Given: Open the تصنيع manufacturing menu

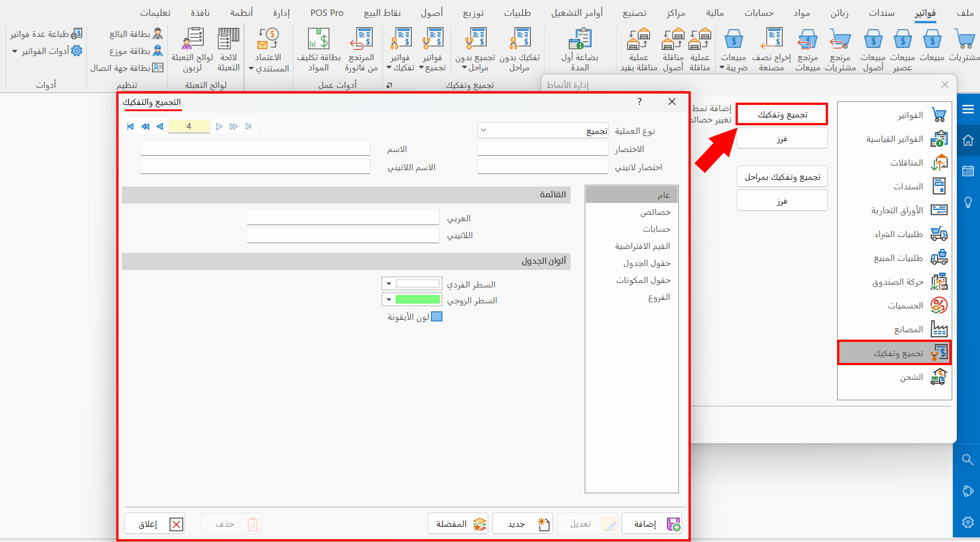Looking at the screenshot, I should point(635,12).
